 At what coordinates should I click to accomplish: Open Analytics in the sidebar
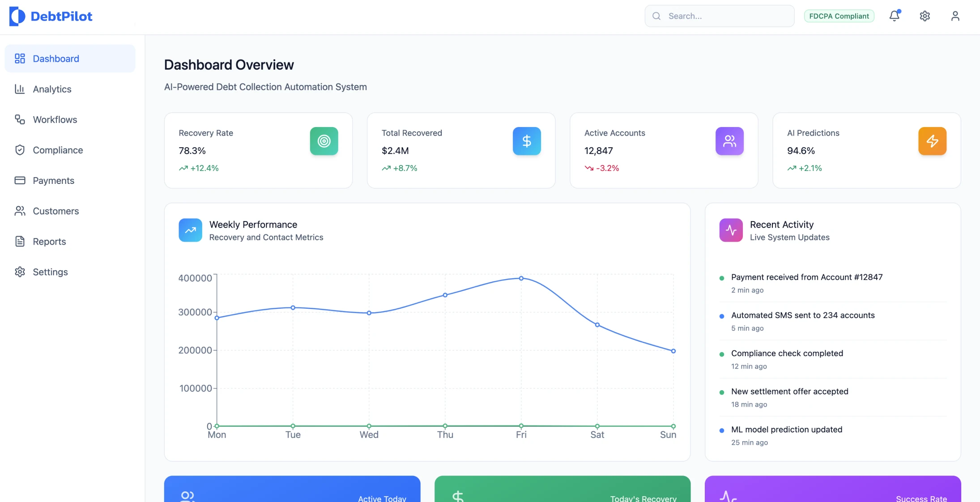(x=52, y=89)
